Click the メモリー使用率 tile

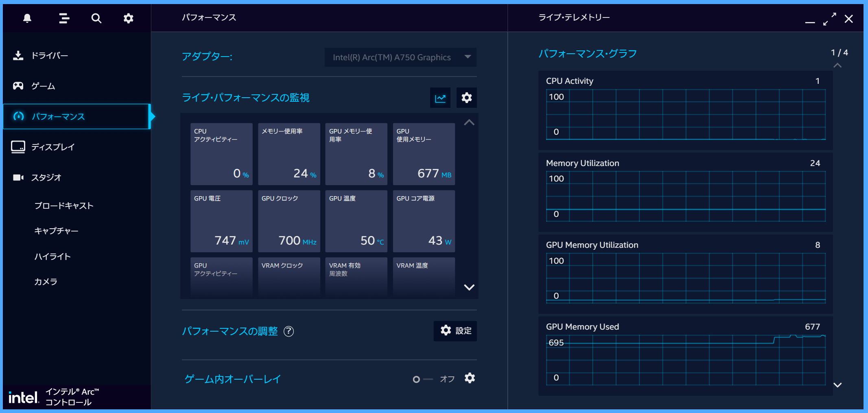(x=289, y=154)
